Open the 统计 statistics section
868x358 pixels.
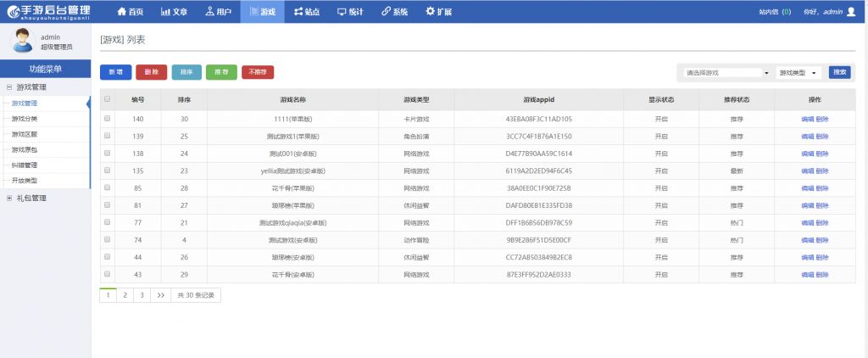[350, 12]
